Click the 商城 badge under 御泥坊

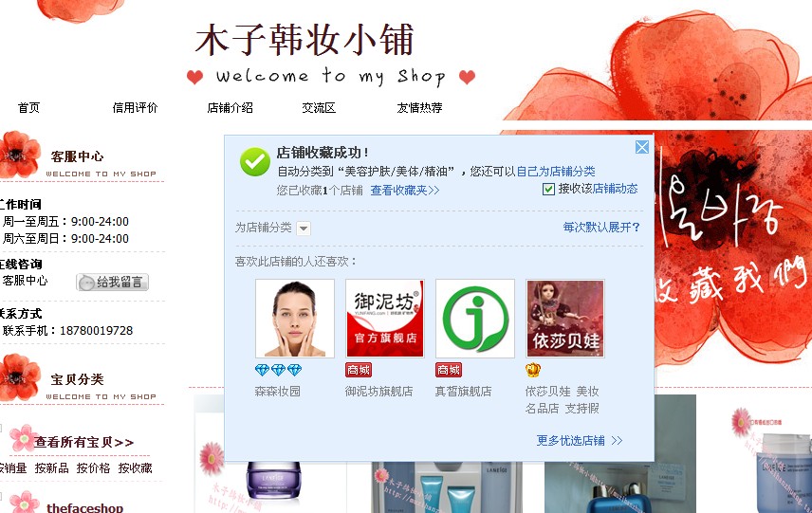359,370
